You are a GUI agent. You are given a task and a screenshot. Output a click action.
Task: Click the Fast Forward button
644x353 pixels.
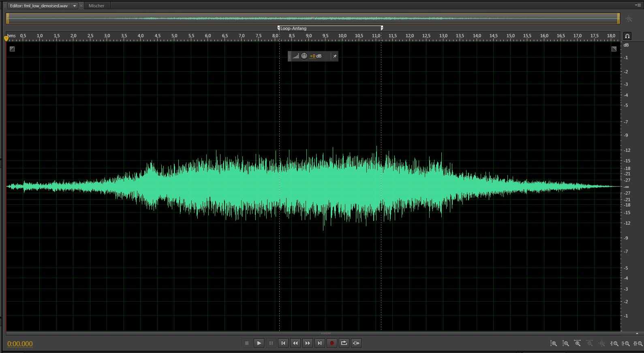[x=308, y=343]
